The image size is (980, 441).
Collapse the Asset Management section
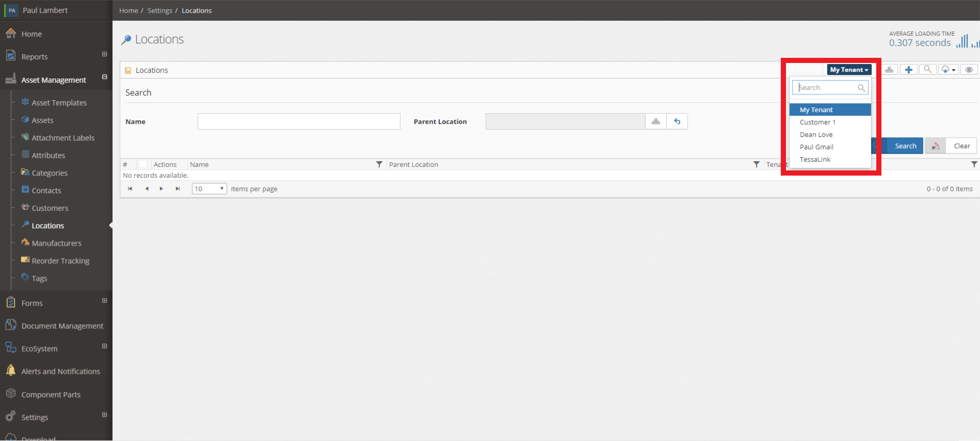104,77
